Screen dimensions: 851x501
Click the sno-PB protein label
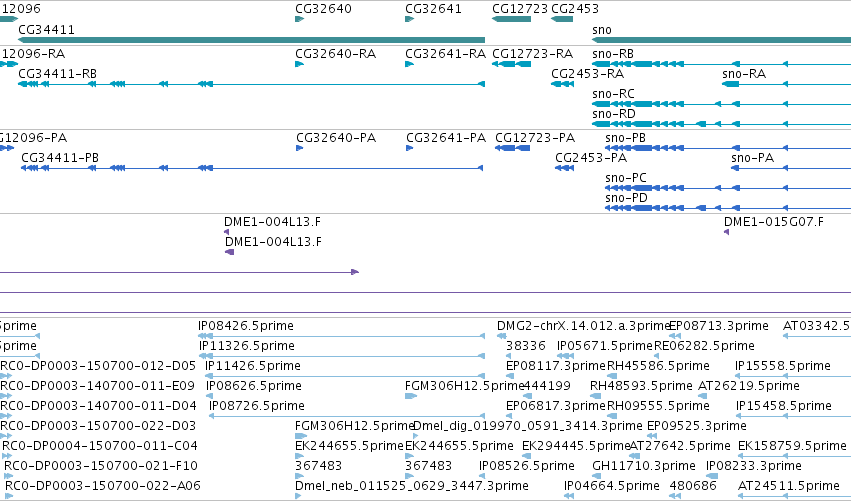coord(626,138)
